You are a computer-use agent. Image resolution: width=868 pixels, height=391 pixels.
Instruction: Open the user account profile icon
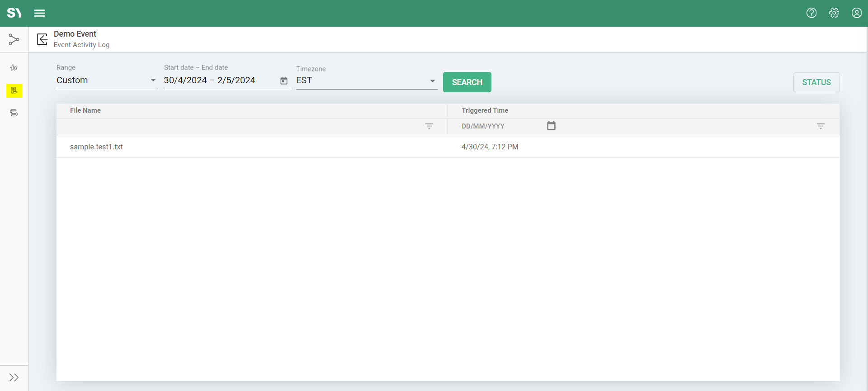857,13
